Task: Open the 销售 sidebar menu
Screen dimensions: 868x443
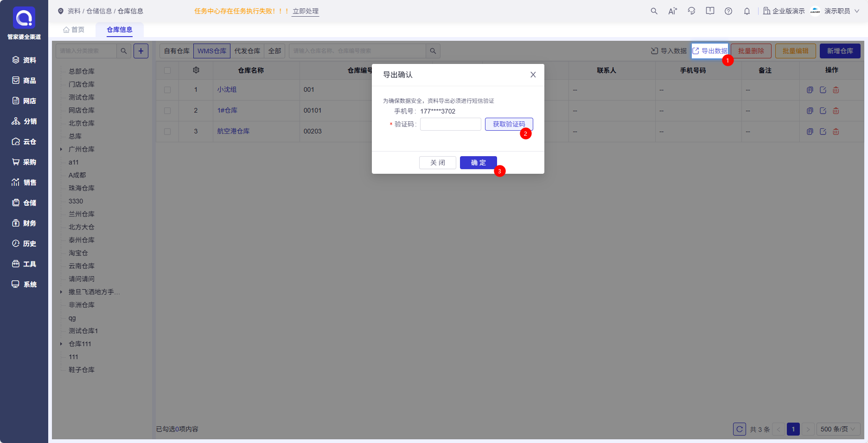Action: point(24,183)
